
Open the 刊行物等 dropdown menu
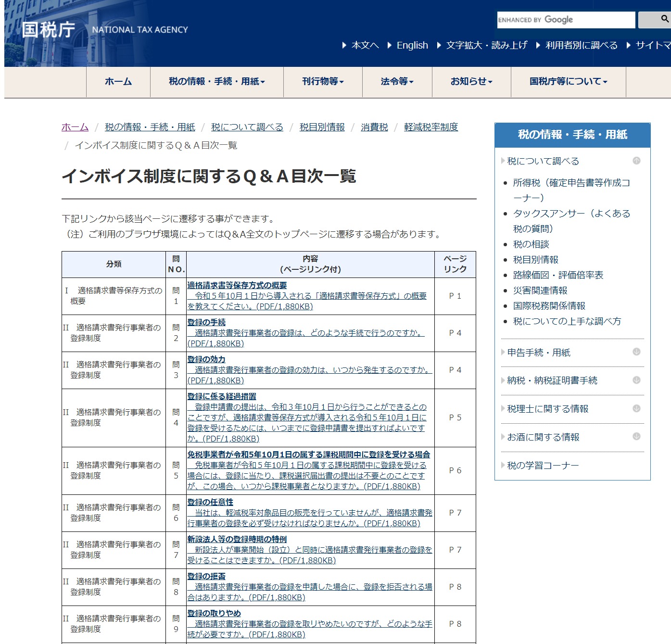click(323, 82)
